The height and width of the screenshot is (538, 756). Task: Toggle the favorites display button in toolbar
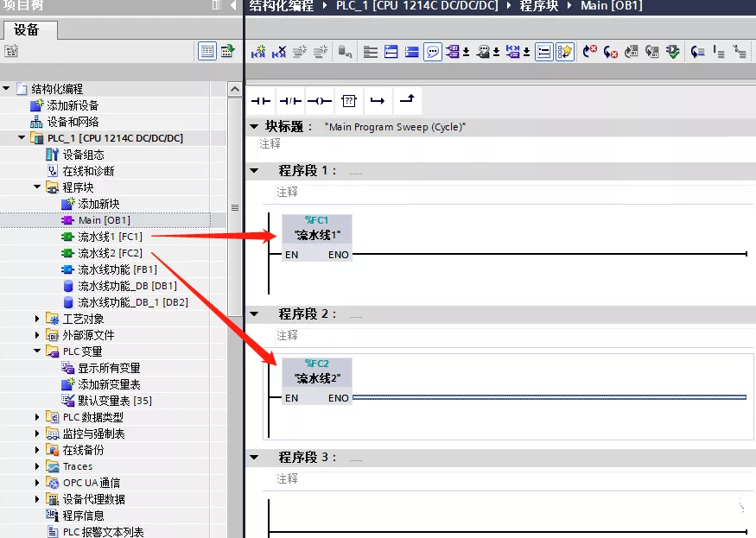click(565, 52)
